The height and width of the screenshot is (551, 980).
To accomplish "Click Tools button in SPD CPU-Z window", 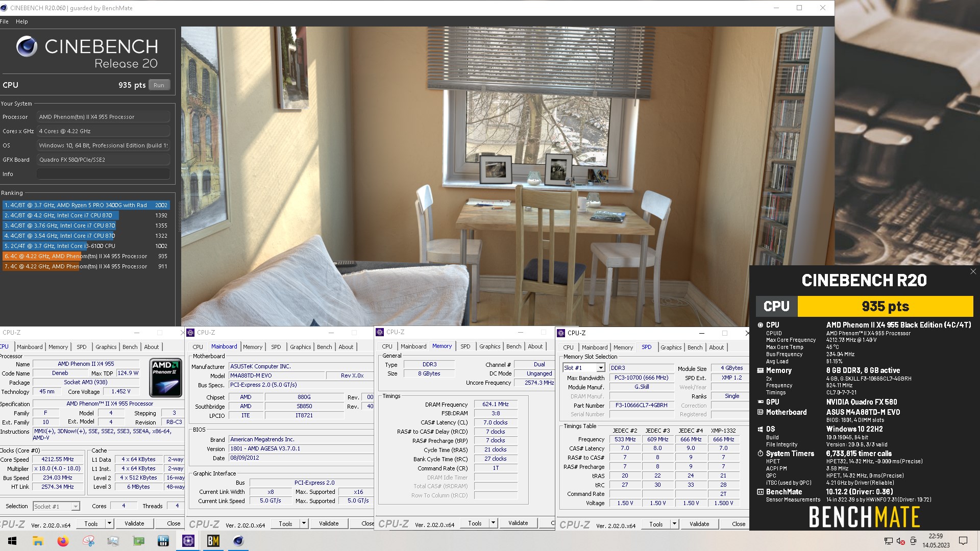I will point(656,524).
